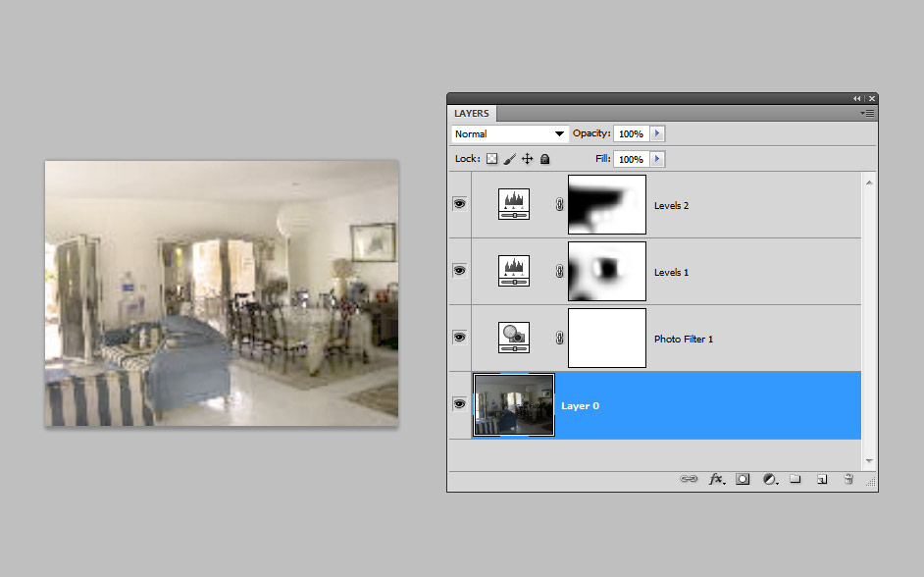Open the Normal blend mode dropdown
The width and height of the screenshot is (924, 577).
pyautogui.click(x=510, y=133)
